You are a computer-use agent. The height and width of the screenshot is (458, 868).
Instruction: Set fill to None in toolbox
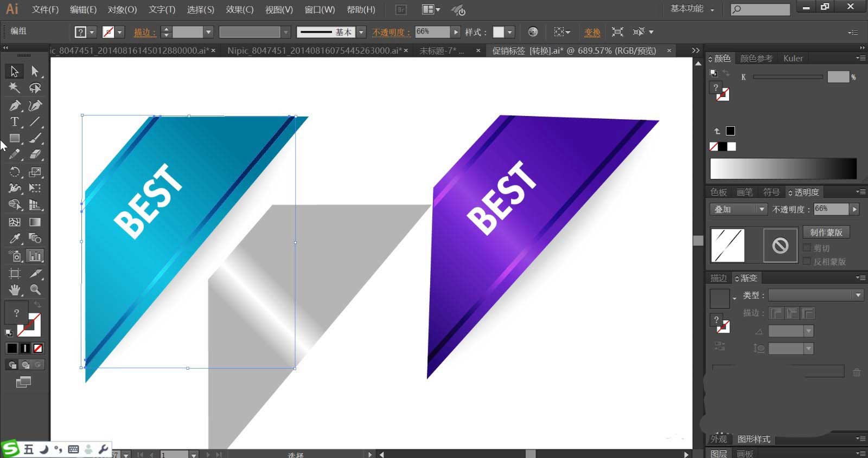click(38, 348)
